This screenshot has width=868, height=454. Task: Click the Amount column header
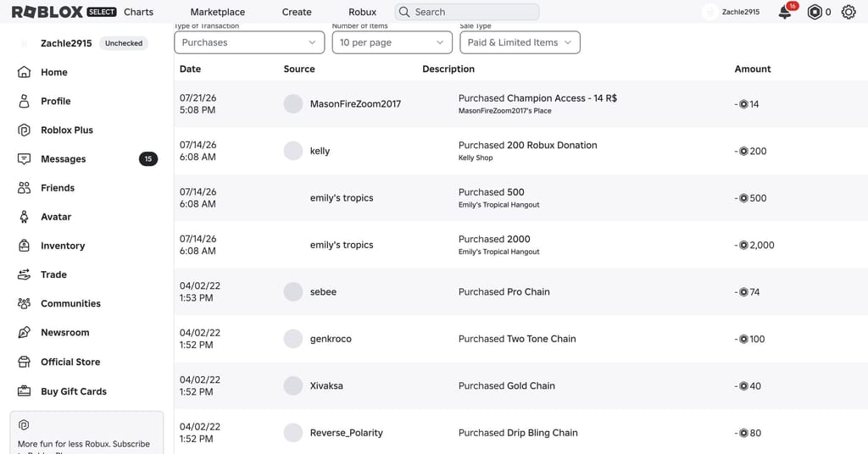tap(753, 69)
